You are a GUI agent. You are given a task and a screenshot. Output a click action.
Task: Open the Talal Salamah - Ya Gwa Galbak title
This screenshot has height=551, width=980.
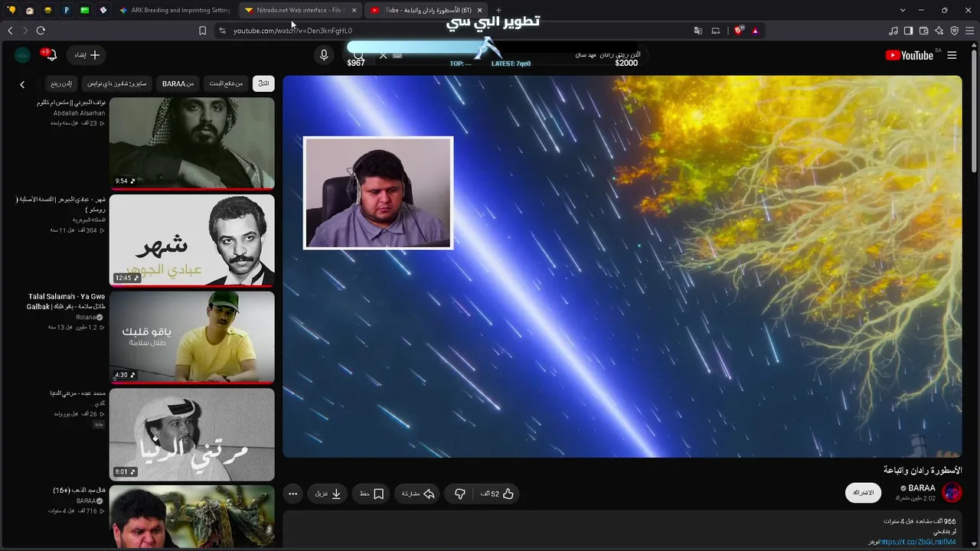point(66,302)
